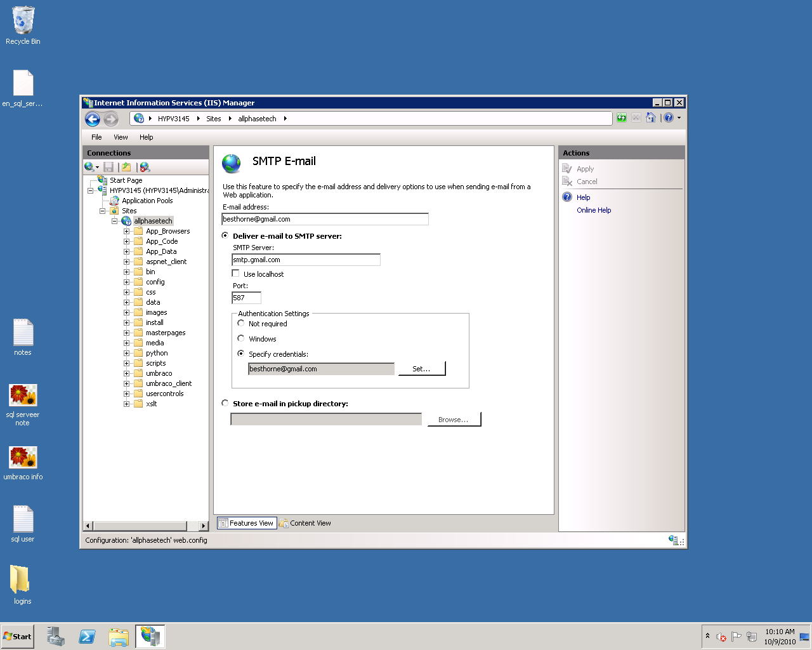
Task: Select the python folder in tree
Action: point(157,353)
